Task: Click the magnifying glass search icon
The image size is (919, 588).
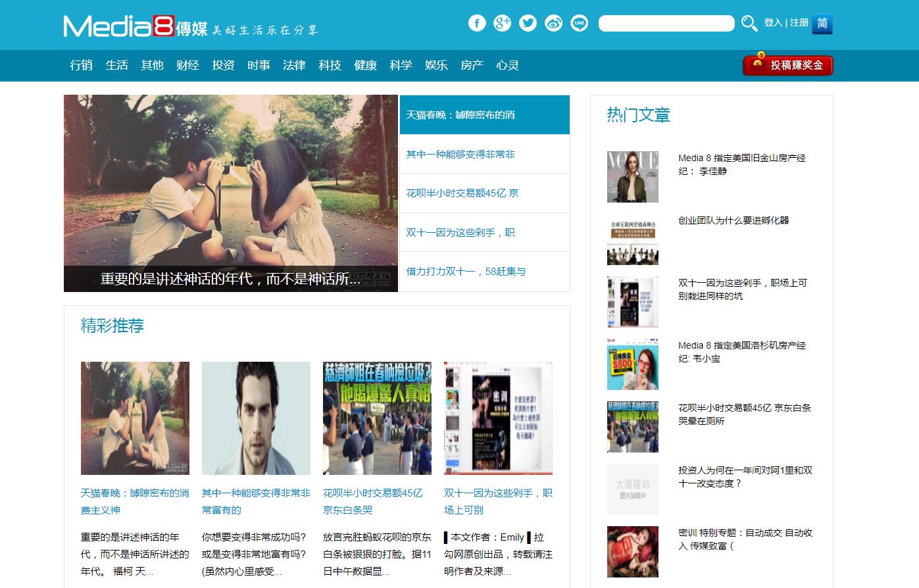Action: coord(749,24)
